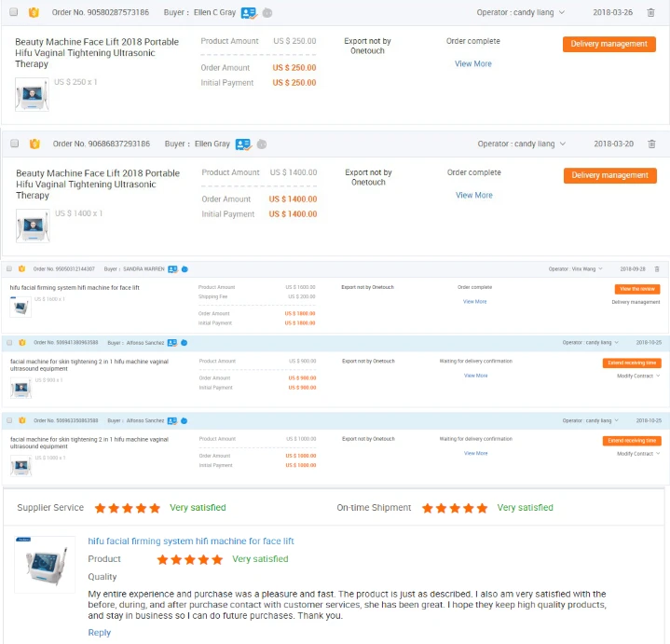Screen dimensions: 670x644
Task: Click the shield icon on the US $1000 Alfonso Sanchez order
Action: pos(22,420)
